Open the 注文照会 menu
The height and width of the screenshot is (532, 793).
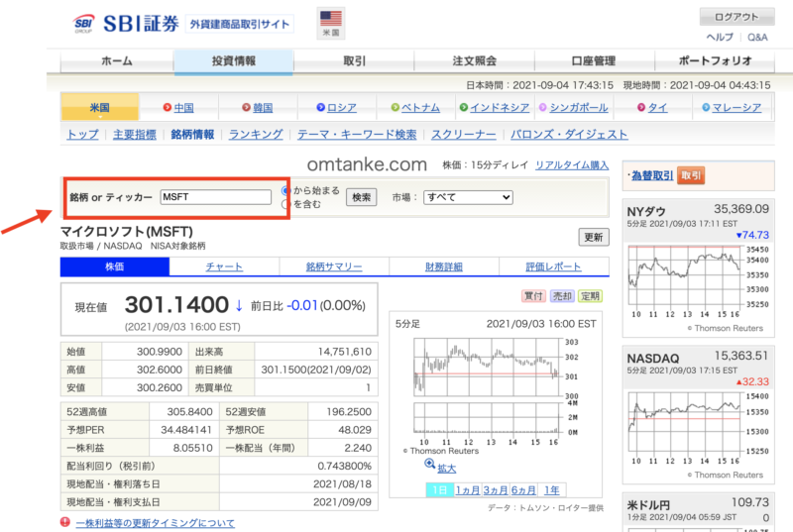(x=475, y=61)
